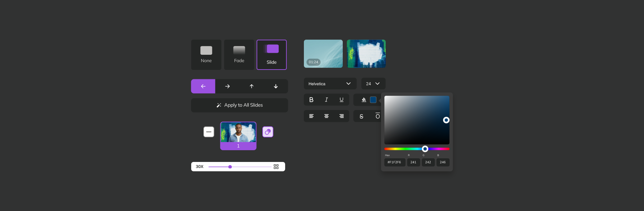Click Apply to All Slides button
The image size is (644, 211).
point(239,105)
